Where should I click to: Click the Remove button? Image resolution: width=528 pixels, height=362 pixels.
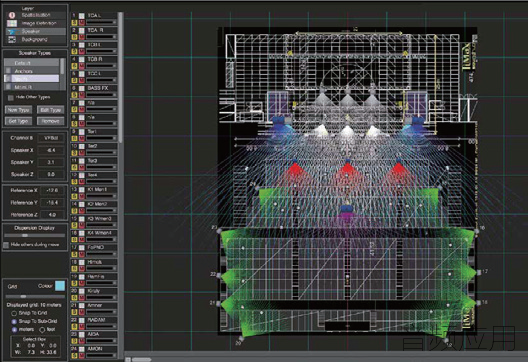click(51, 121)
